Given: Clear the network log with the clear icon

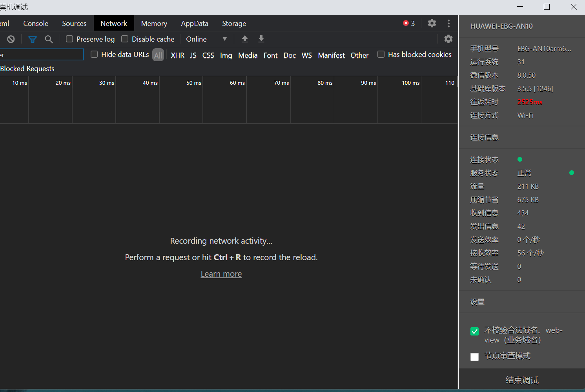Looking at the screenshot, I should (11, 39).
